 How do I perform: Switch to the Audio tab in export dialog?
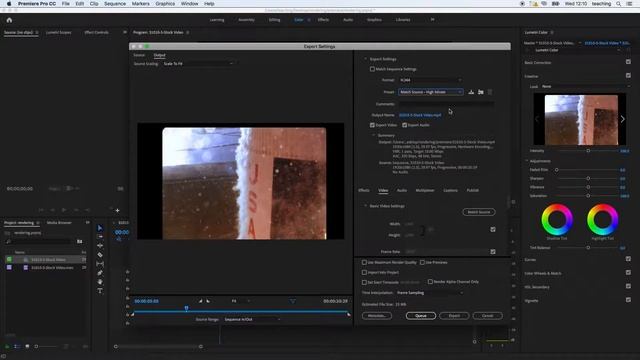tap(402, 191)
